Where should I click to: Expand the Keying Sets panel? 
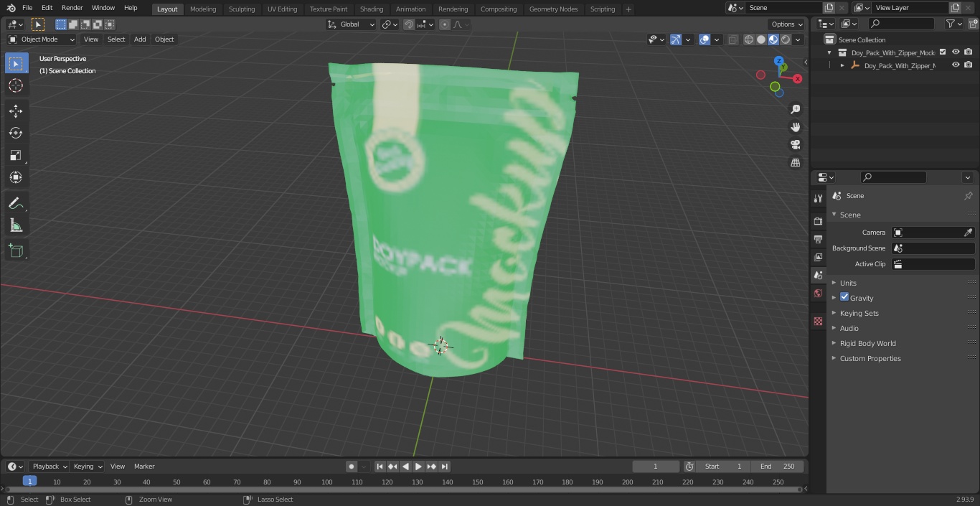point(859,313)
